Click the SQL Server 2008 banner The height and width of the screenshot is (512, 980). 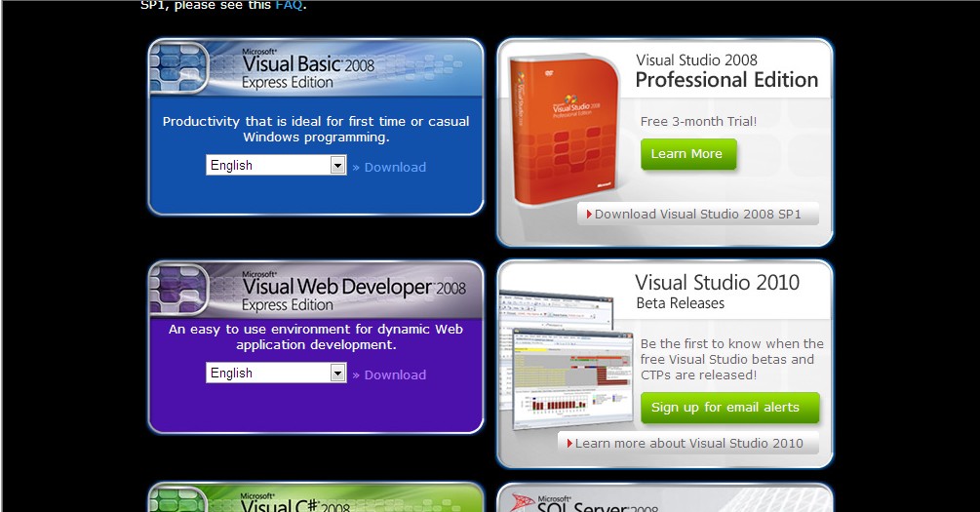(664, 499)
